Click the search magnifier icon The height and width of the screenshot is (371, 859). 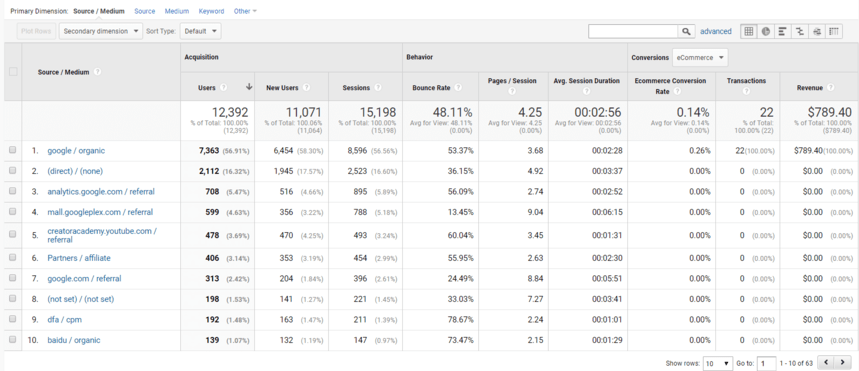point(686,31)
